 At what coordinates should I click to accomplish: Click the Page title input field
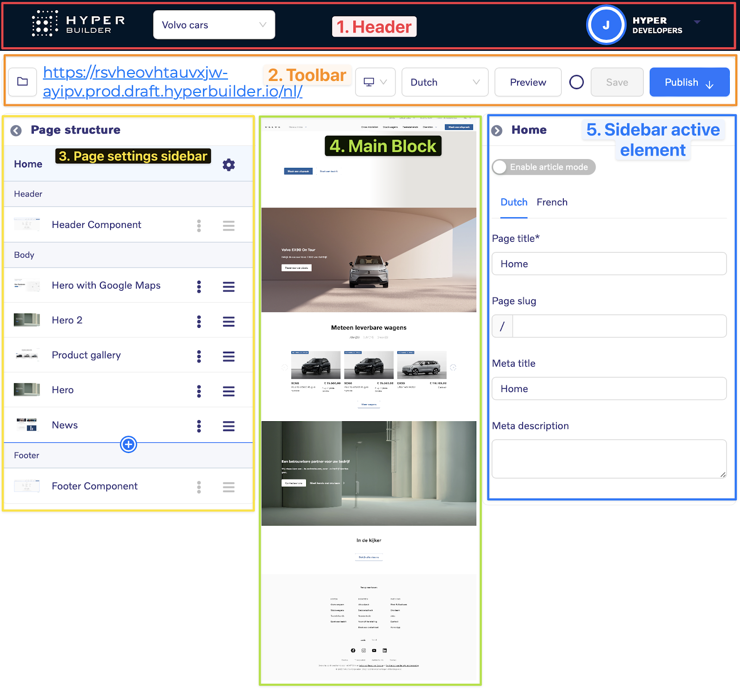(x=609, y=264)
